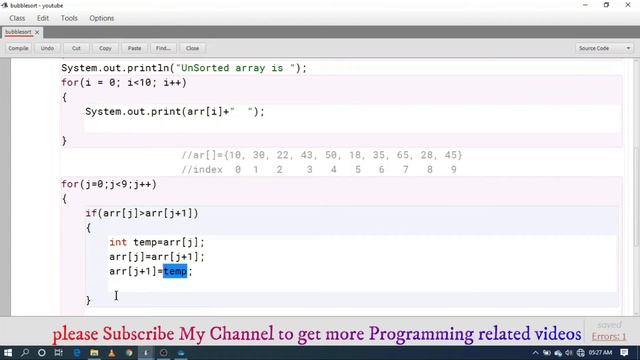Close the bubblesort tab
This screenshot has height=360, width=640.
pyautogui.click(x=37, y=32)
